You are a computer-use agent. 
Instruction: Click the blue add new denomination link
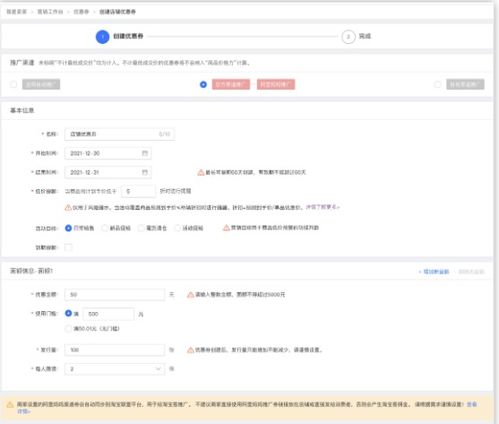434,272
